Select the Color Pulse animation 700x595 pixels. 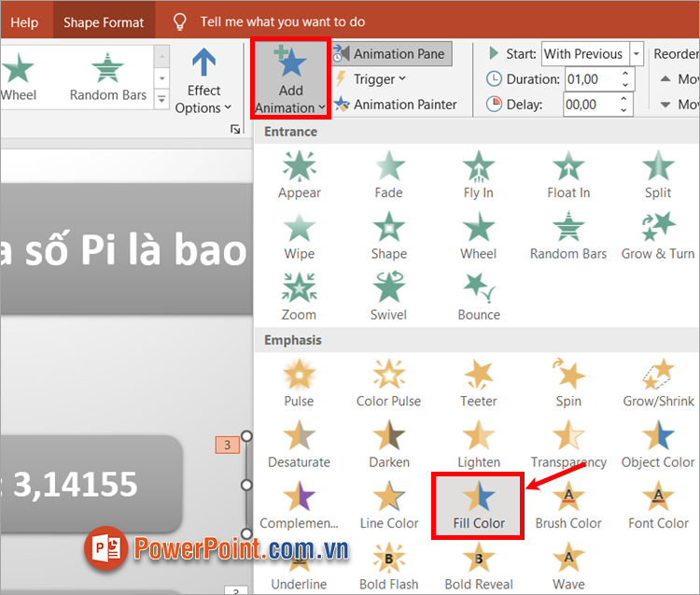[x=388, y=383]
